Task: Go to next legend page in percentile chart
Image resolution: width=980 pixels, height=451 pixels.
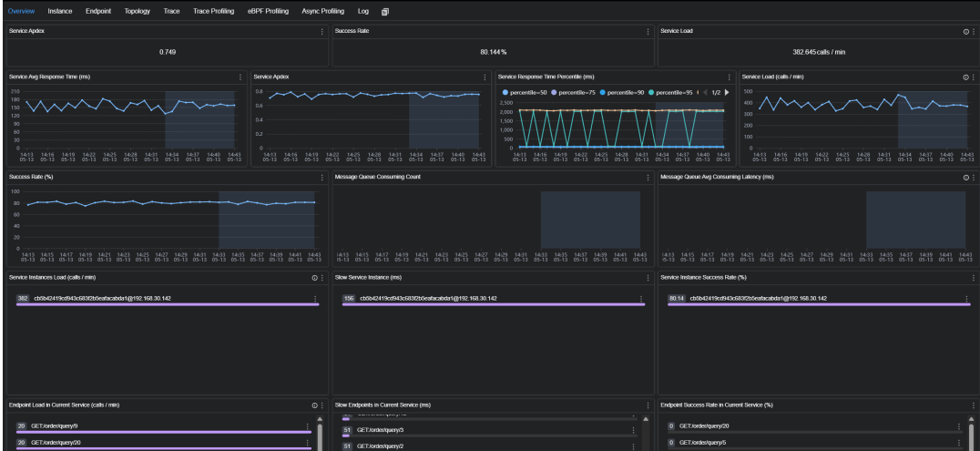Action: (x=727, y=92)
